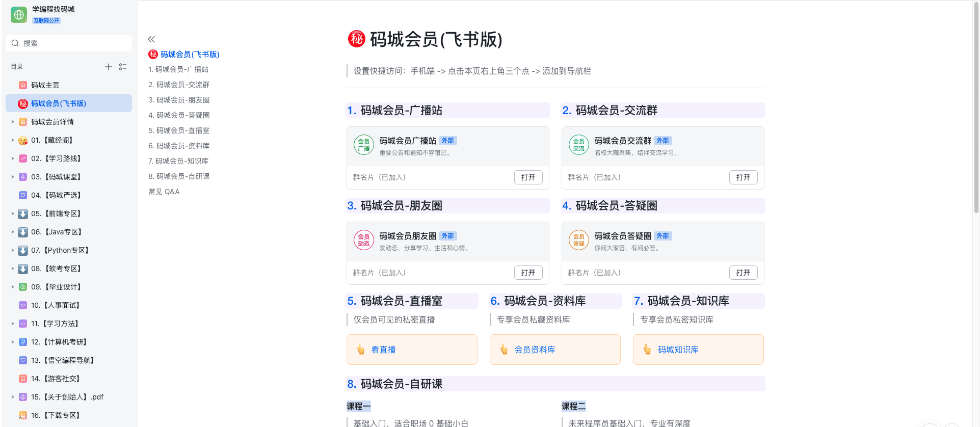Click the red 秘 icon beside 码城会员(飞书版) in sidebar
This screenshot has width=980, height=427.
point(23,103)
